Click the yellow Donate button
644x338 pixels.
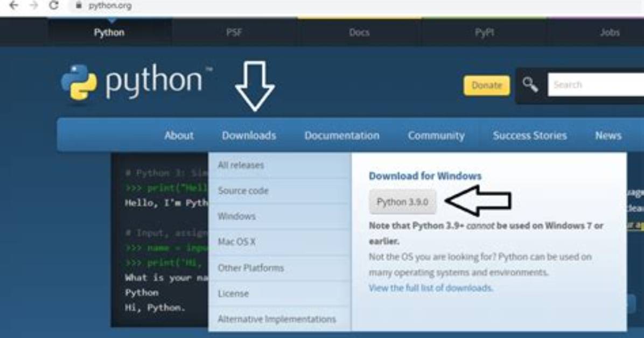(x=487, y=85)
